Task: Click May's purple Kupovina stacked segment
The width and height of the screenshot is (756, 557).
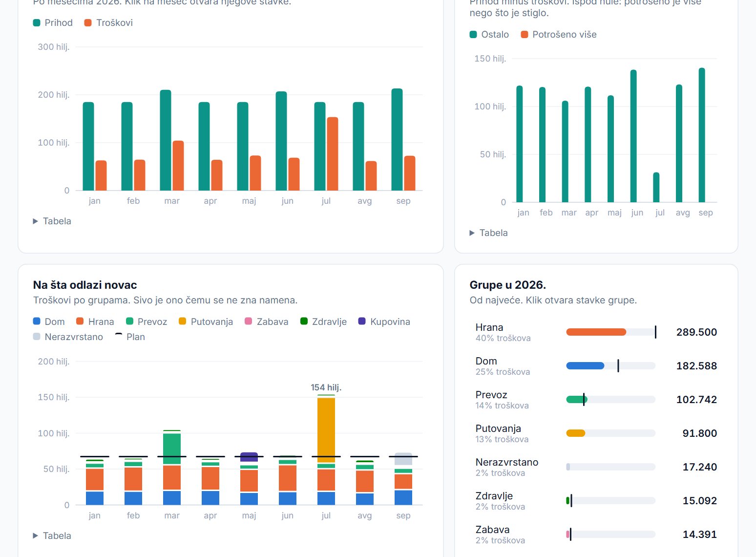Action: click(x=249, y=457)
